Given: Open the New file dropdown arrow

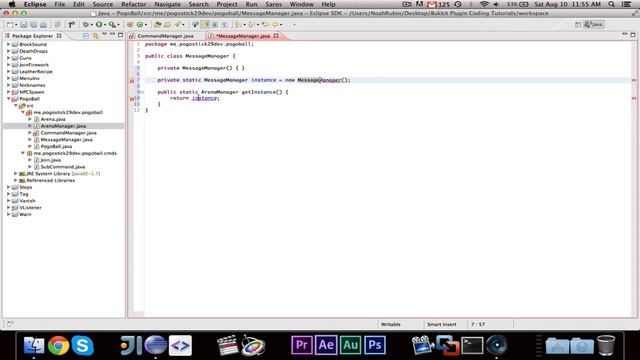Looking at the screenshot, I should coord(16,25).
